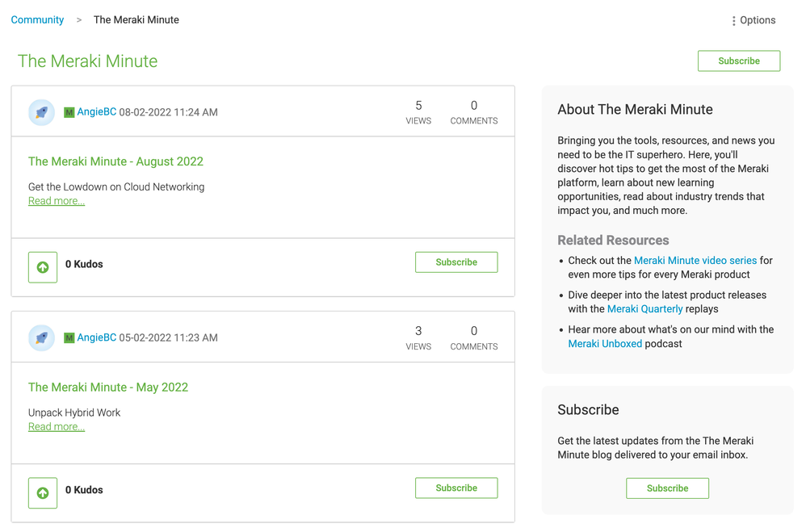This screenshot has width=806, height=532.
Task: Click AngieBC's avatar on the August post
Action: tap(41, 113)
